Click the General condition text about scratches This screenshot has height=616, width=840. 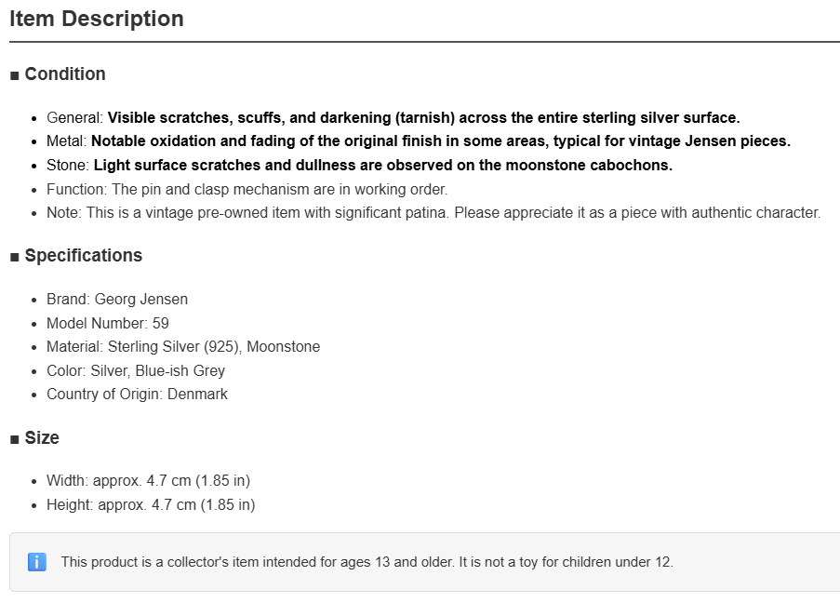[393, 117]
